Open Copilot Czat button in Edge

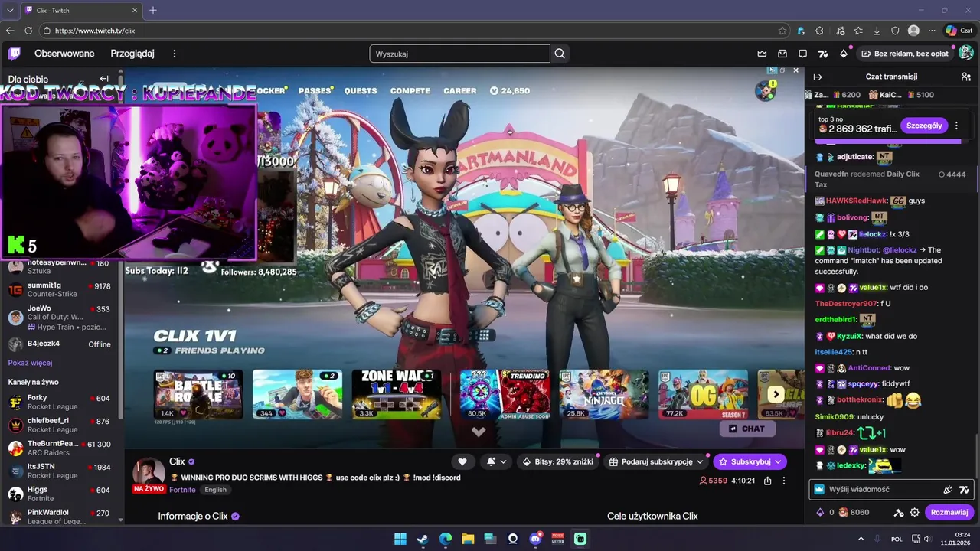click(959, 31)
